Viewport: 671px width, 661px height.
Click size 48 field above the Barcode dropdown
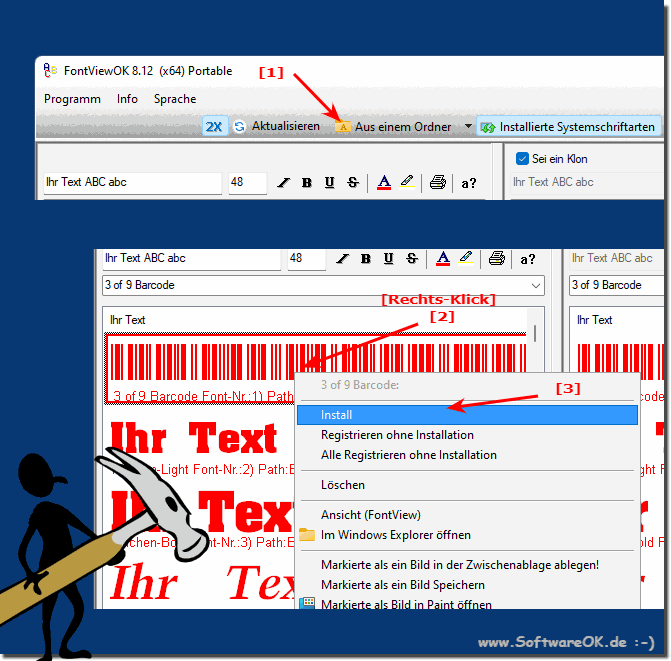pos(306,259)
